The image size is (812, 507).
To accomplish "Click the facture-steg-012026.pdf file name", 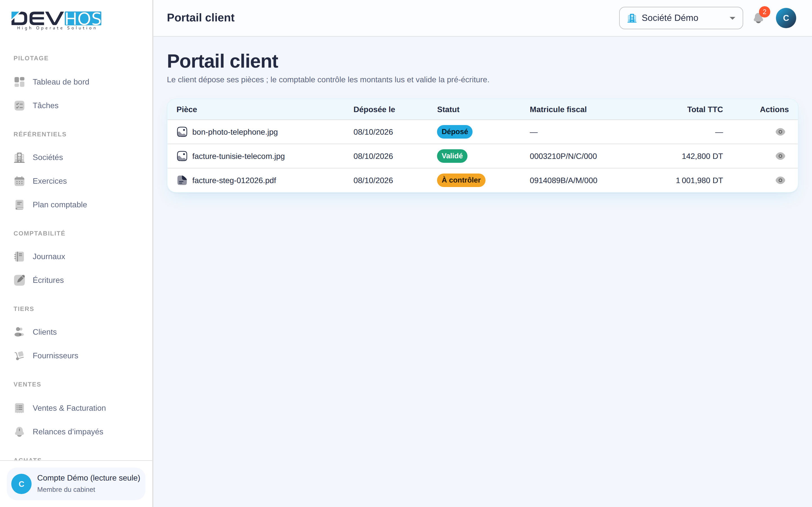I will [x=234, y=180].
